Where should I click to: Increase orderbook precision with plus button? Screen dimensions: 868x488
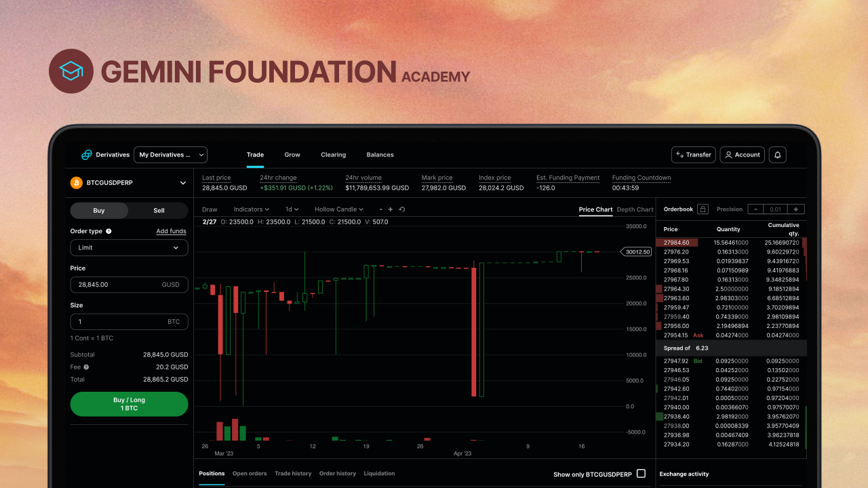[797, 209]
